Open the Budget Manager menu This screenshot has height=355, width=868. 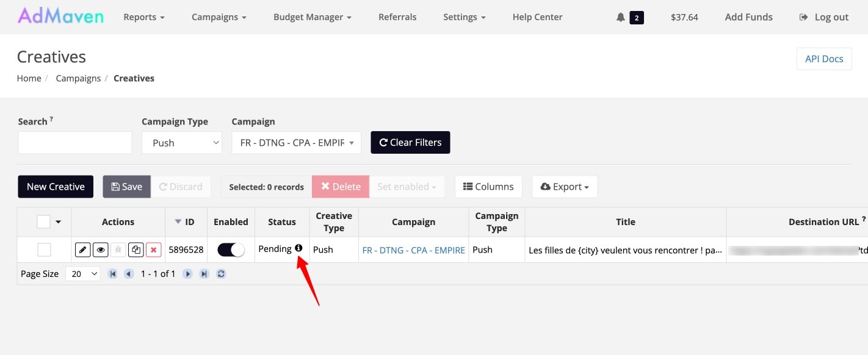tap(312, 17)
